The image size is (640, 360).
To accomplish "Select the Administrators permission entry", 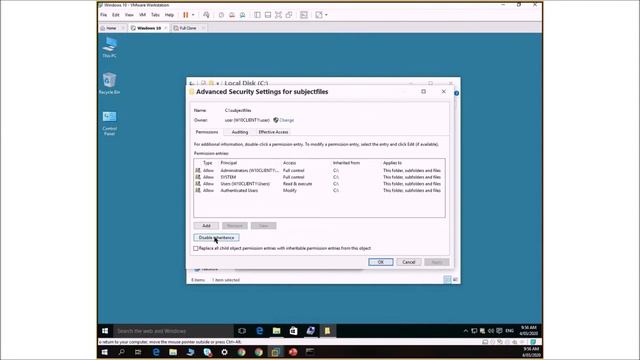I will pyautogui.click(x=319, y=171).
